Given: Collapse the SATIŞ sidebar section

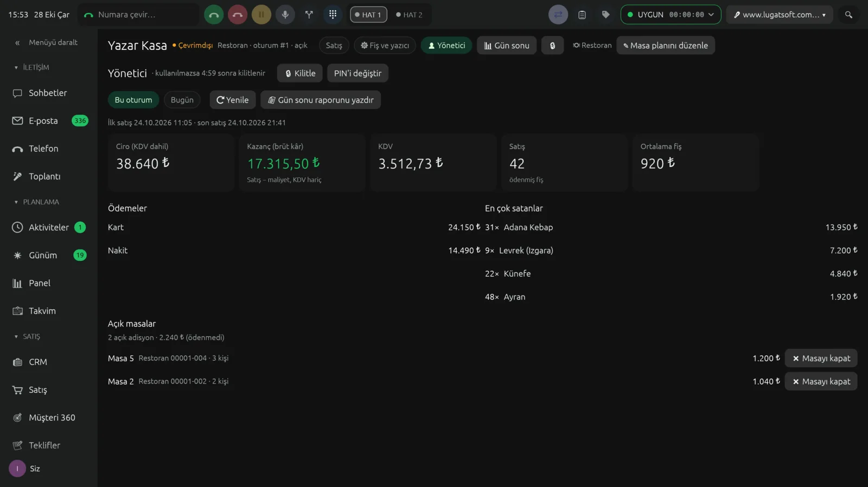Looking at the screenshot, I should [x=27, y=336].
